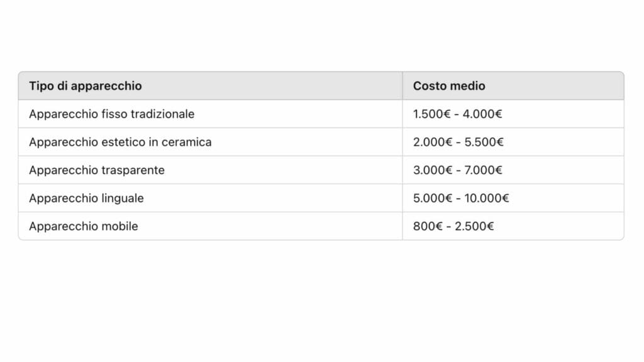Viewport: 644px width, 362px height.
Task: Select the '5.000€ - 10.000€' price cell
Action: (513, 198)
